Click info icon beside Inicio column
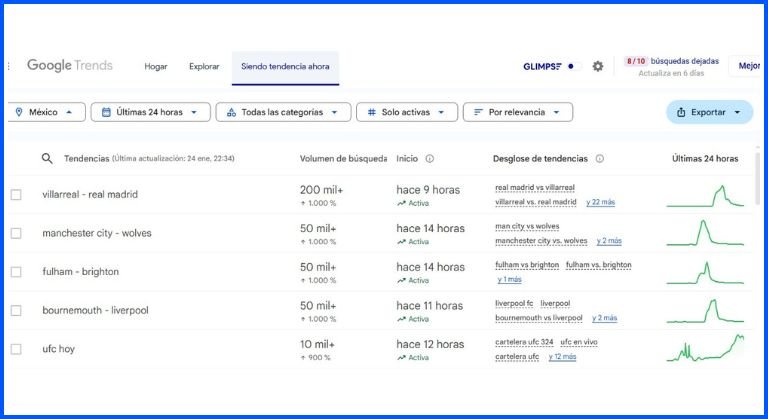The height and width of the screenshot is (419, 768). pyautogui.click(x=430, y=158)
